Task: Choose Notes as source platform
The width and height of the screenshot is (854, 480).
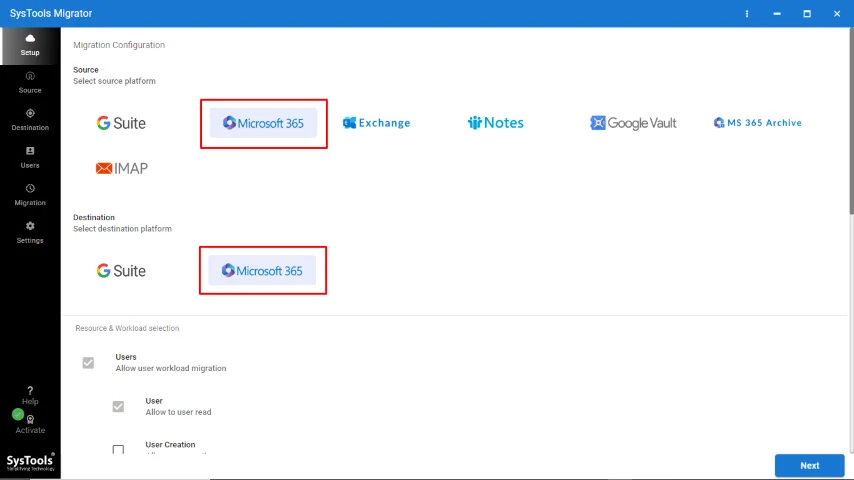Action: click(x=496, y=123)
